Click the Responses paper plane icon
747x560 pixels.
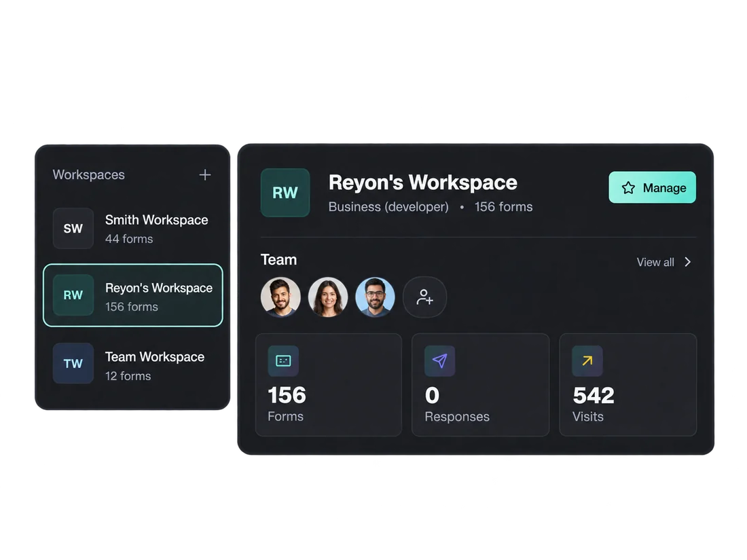[440, 361]
